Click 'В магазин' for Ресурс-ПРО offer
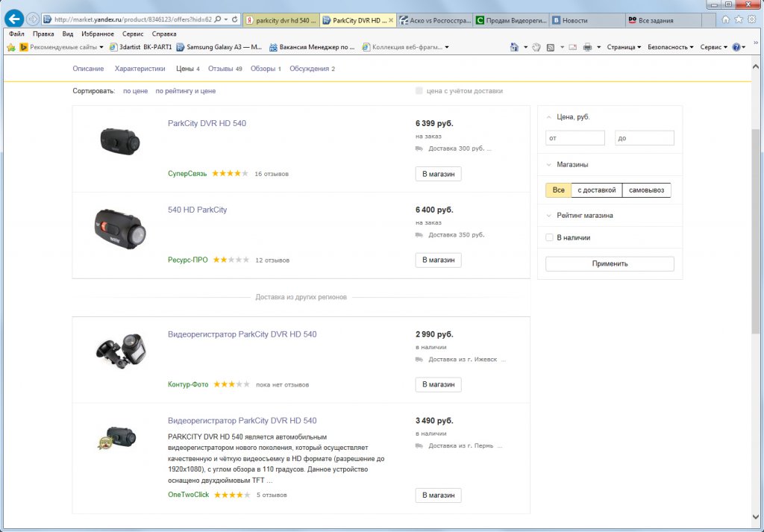 (439, 260)
